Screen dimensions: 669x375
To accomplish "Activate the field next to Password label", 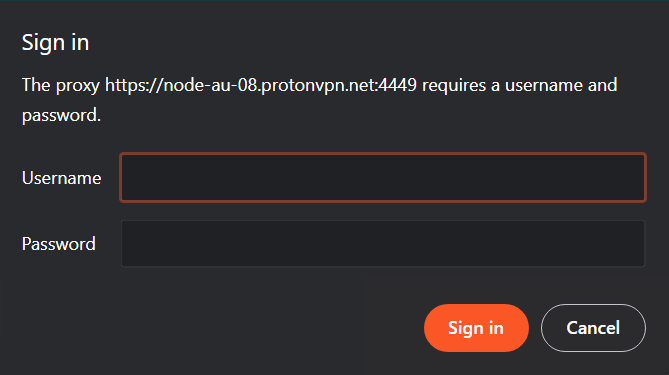I will (383, 244).
